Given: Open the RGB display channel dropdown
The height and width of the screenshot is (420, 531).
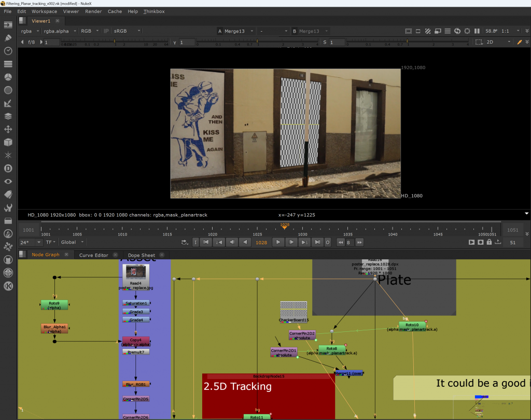Looking at the screenshot, I should pos(89,31).
